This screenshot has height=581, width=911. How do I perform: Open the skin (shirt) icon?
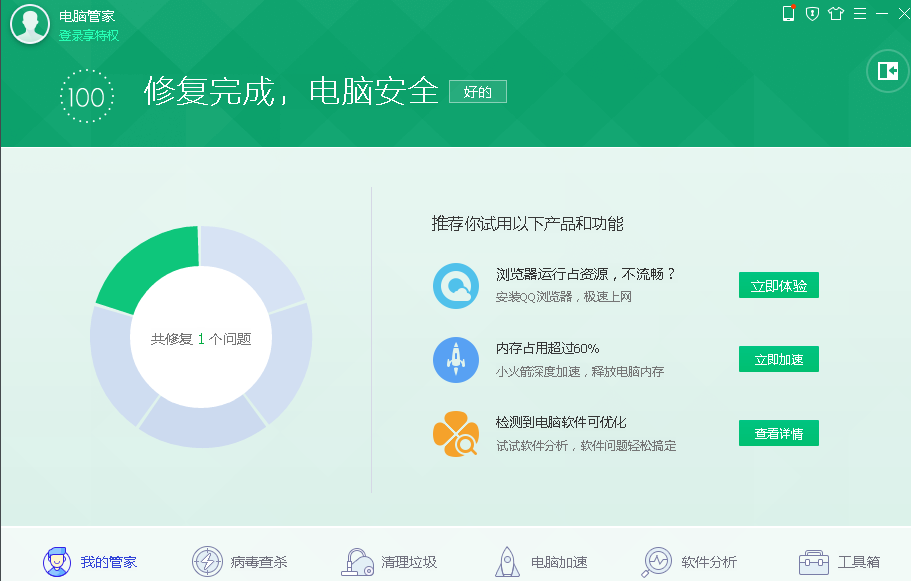(x=835, y=13)
